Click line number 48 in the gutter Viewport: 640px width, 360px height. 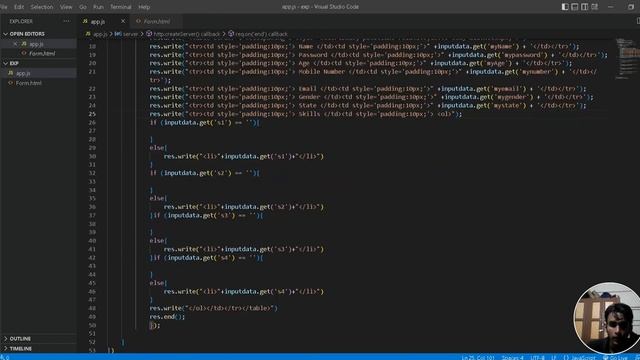pos(92,308)
